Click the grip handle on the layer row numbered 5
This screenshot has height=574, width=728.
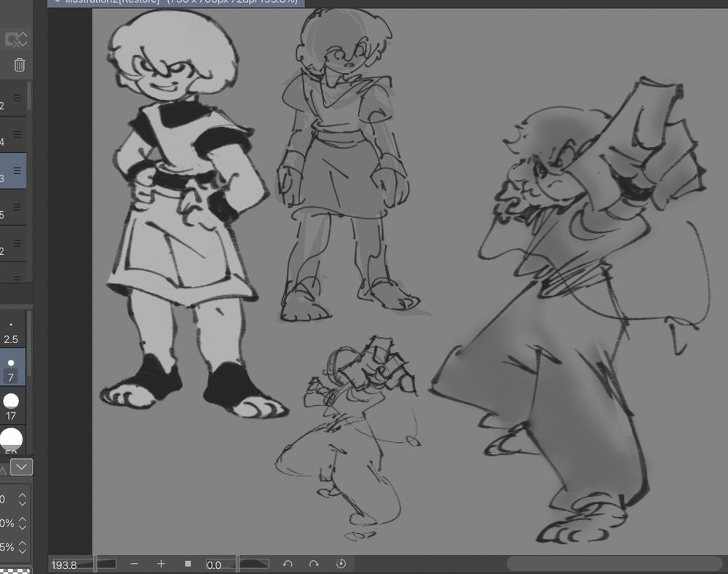click(x=17, y=207)
